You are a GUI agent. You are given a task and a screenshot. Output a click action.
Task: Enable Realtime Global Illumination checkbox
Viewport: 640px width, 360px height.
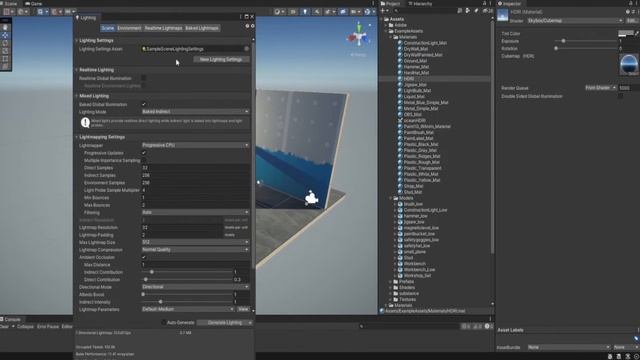point(144,78)
